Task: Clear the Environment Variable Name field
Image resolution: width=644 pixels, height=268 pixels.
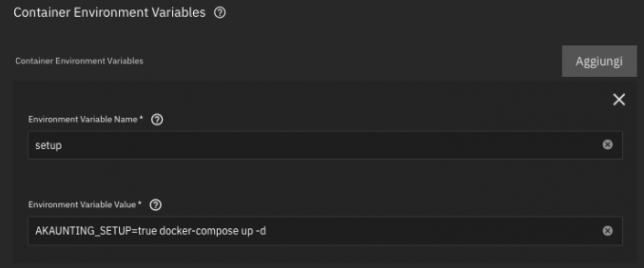Action: (x=607, y=145)
